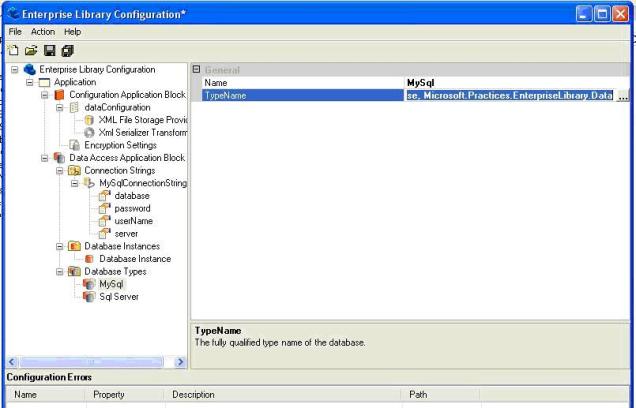Click the Configuration Application Block icon

59,95
